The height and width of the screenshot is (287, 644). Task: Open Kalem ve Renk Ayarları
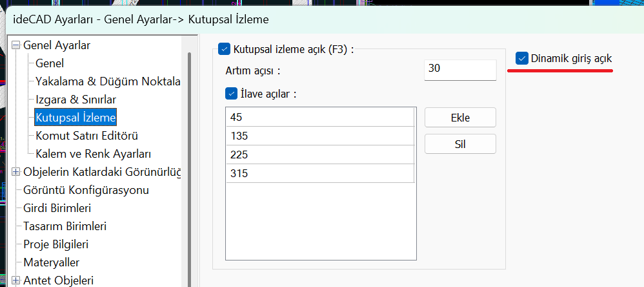pos(93,154)
